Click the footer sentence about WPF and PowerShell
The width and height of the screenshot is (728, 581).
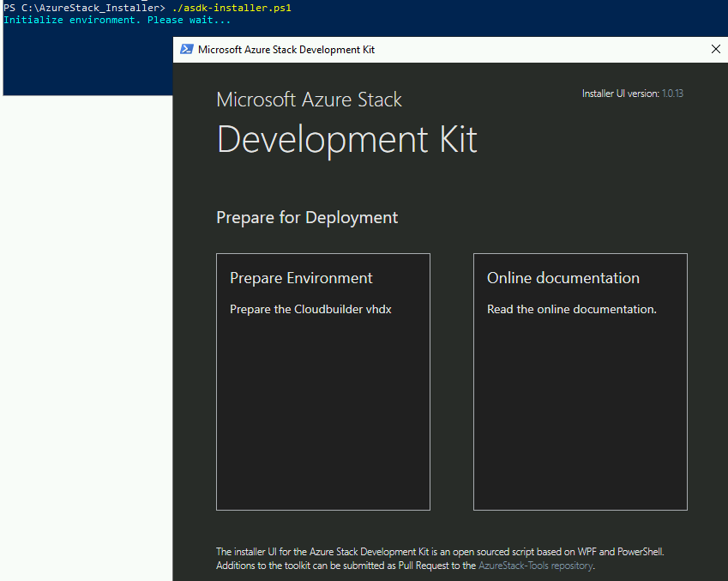(440, 552)
